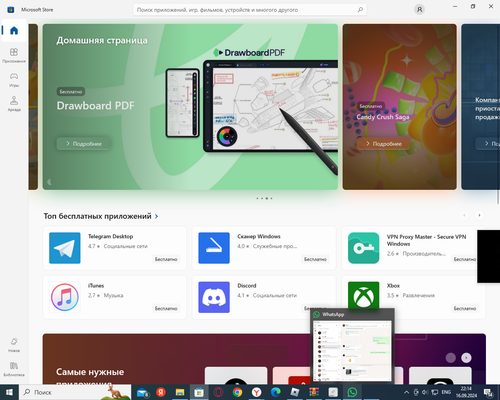Click the Details button for Drawboard PDF

point(83,144)
